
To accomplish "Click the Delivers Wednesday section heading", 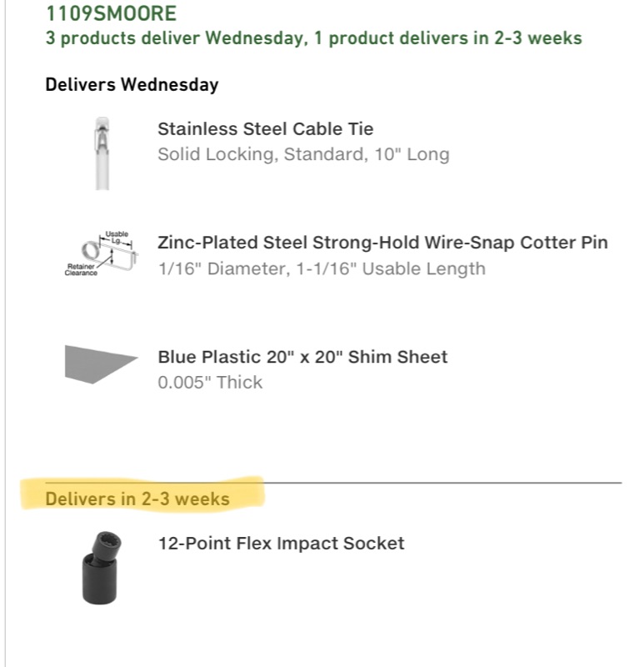I will [x=132, y=84].
